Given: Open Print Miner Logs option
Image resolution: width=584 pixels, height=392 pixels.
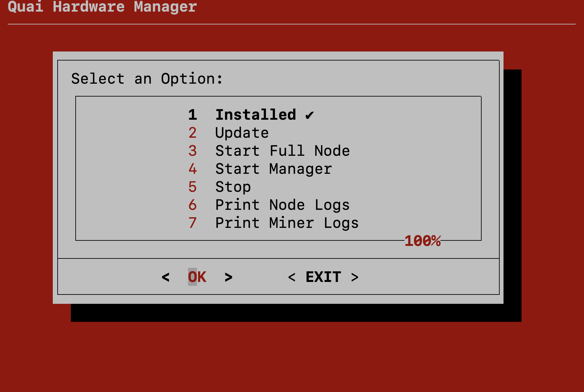Looking at the screenshot, I should coord(274,223).
